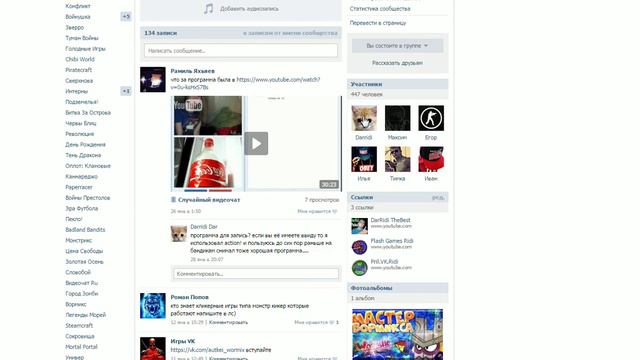
Task: Play the embedded YouTube video
Action: pos(256,143)
